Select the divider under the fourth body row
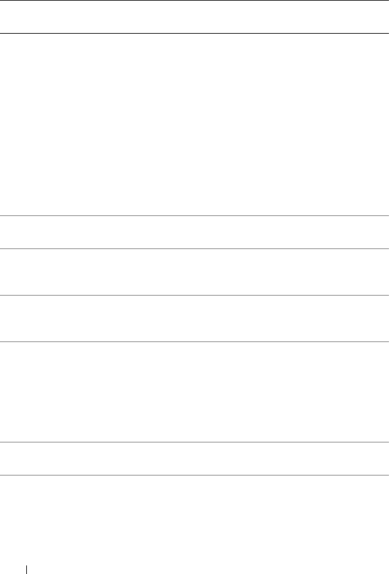 (x=196, y=341)
